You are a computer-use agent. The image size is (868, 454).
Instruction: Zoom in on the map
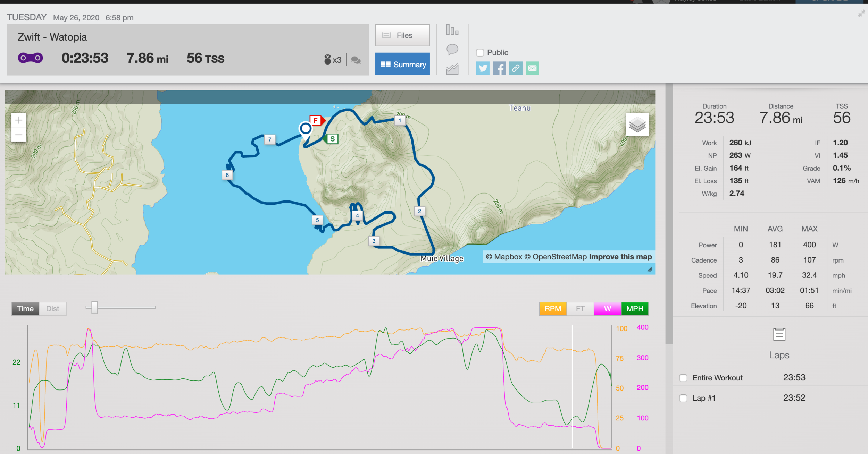tap(18, 120)
